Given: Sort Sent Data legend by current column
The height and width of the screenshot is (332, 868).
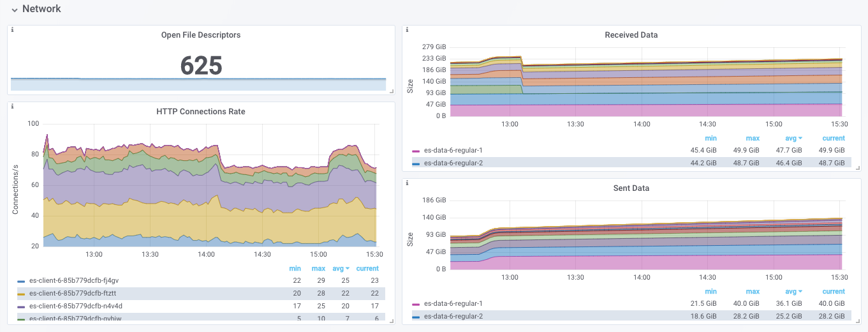Looking at the screenshot, I should [x=834, y=291].
